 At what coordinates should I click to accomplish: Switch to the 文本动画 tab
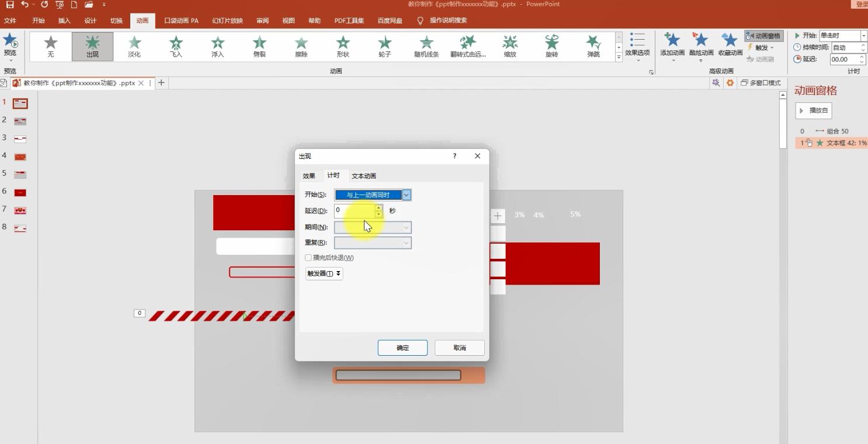[364, 175]
